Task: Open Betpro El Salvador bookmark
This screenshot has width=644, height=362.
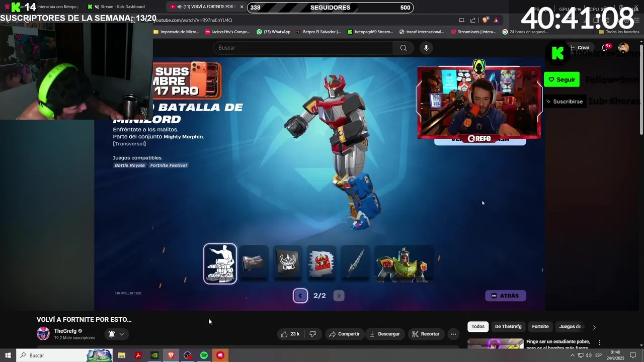Action: click(x=318, y=32)
